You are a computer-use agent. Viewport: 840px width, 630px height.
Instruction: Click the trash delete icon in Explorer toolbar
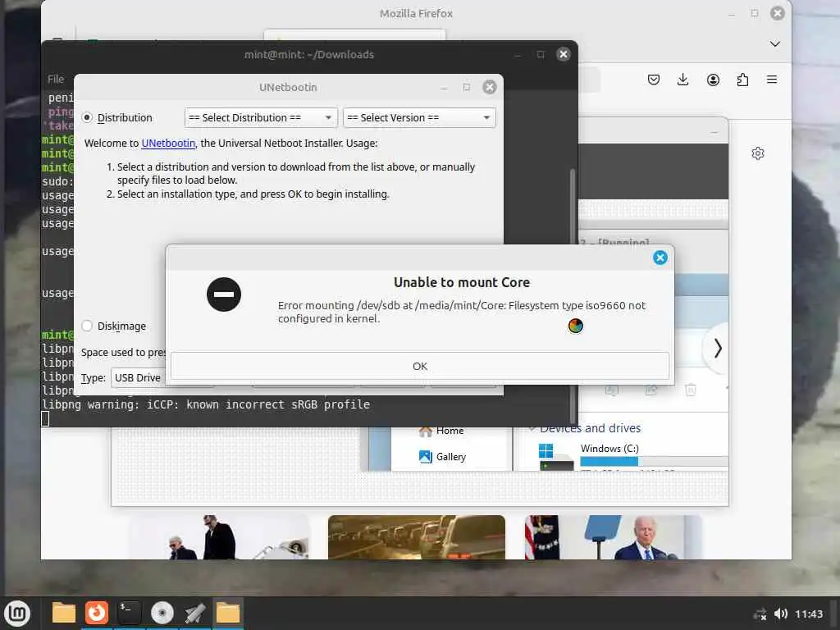691,390
